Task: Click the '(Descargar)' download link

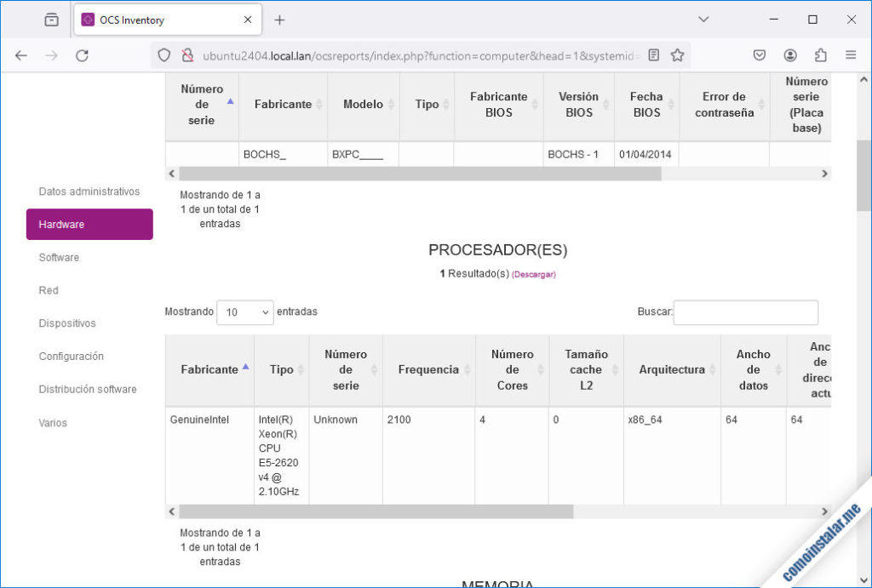Action: 534,274
